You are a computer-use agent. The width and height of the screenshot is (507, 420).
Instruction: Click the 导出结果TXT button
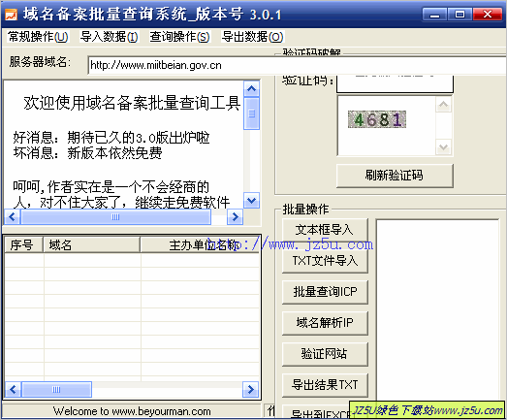[325, 385]
